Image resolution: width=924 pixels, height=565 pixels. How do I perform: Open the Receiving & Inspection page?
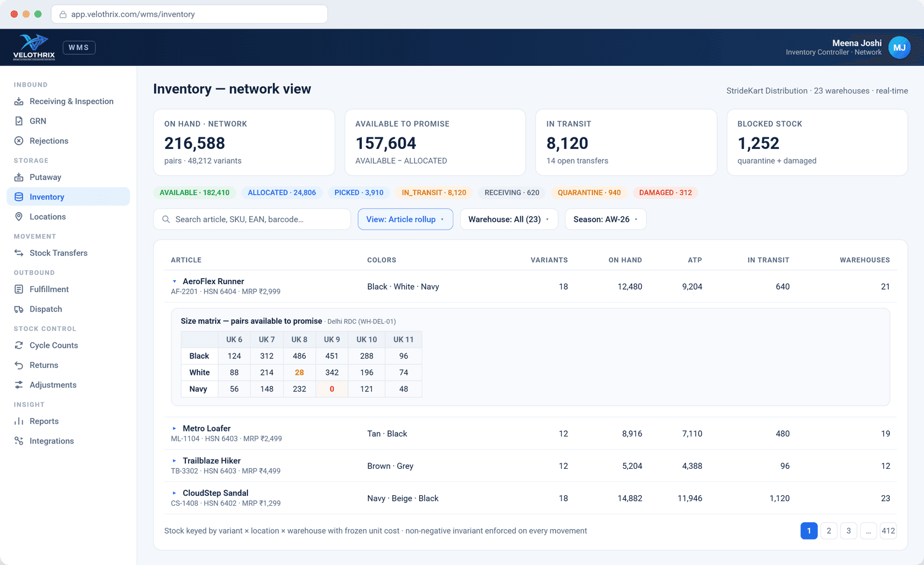click(x=68, y=101)
